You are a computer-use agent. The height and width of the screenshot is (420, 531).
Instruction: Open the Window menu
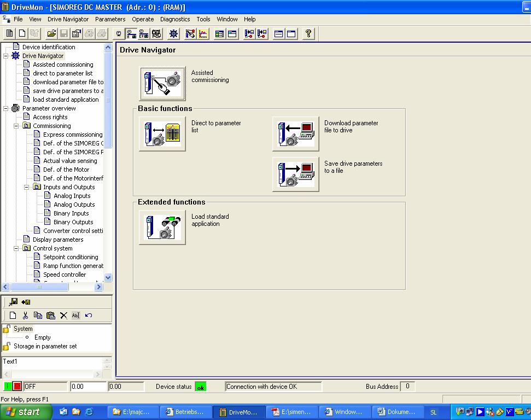(x=227, y=19)
